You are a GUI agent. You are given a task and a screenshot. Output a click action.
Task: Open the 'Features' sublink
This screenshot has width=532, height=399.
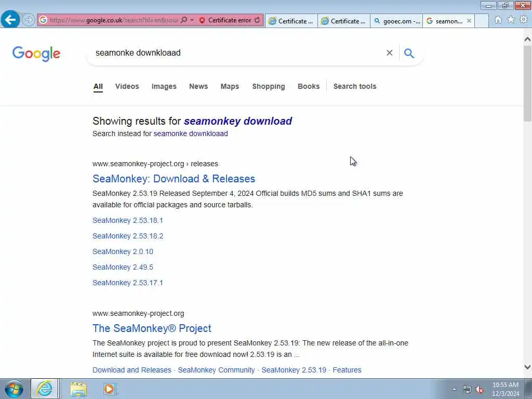(347, 370)
